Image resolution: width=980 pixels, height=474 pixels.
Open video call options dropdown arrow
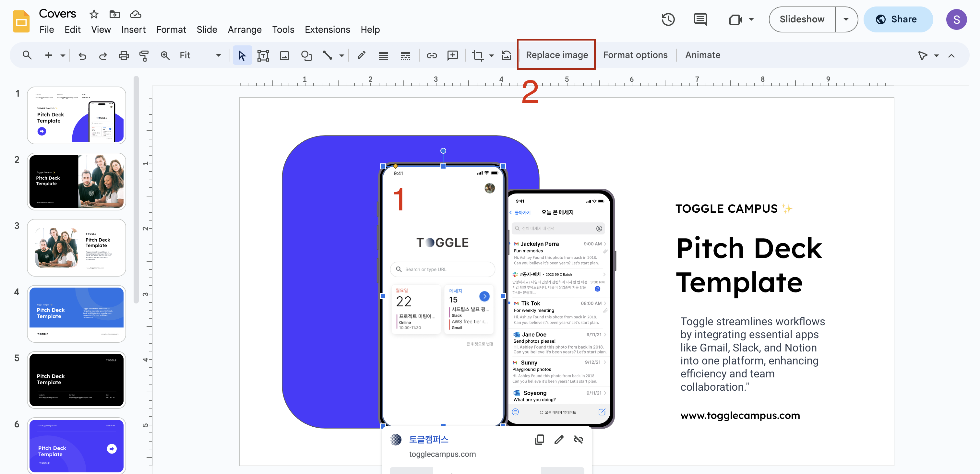tap(751, 19)
